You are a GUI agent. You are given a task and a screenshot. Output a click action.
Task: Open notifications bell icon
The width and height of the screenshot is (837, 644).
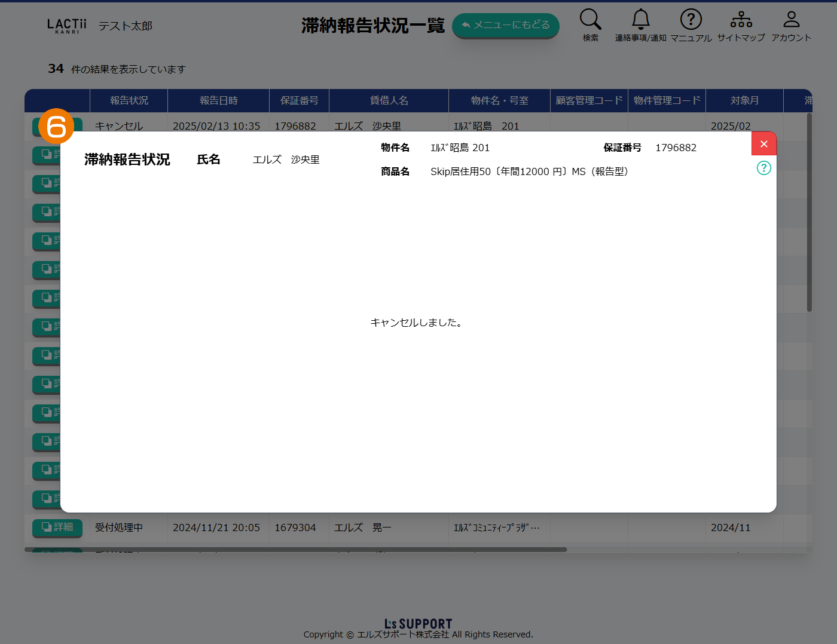point(640,20)
